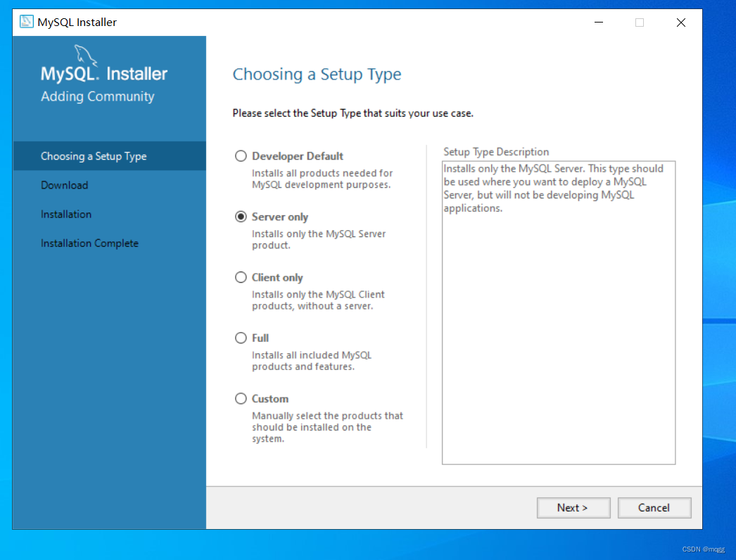This screenshot has width=736, height=560.
Task: Select the Server only radio button
Action: (241, 217)
